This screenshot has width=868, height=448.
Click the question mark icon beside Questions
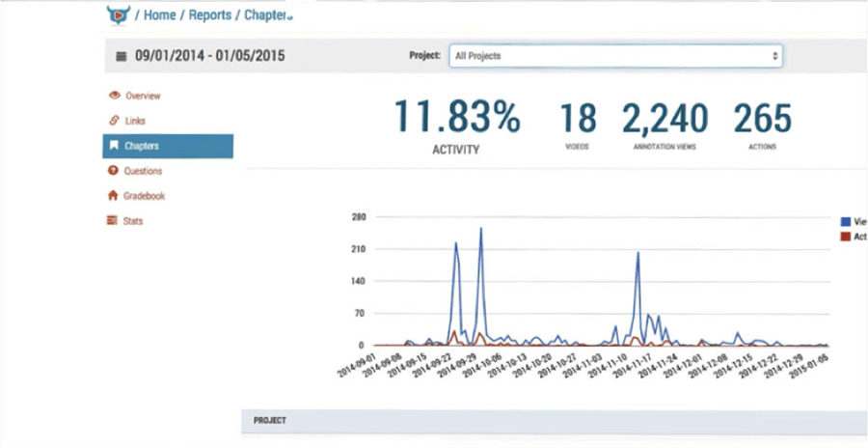coord(114,171)
